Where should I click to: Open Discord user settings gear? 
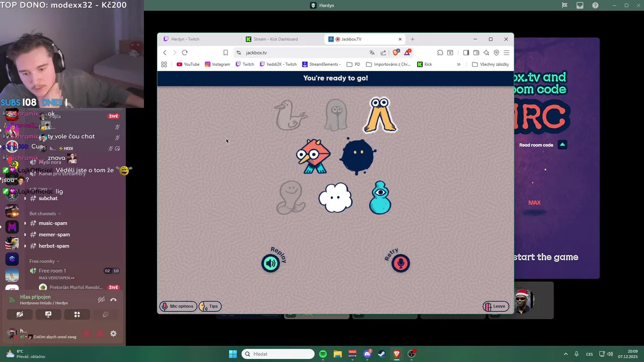click(x=113, y=333)
